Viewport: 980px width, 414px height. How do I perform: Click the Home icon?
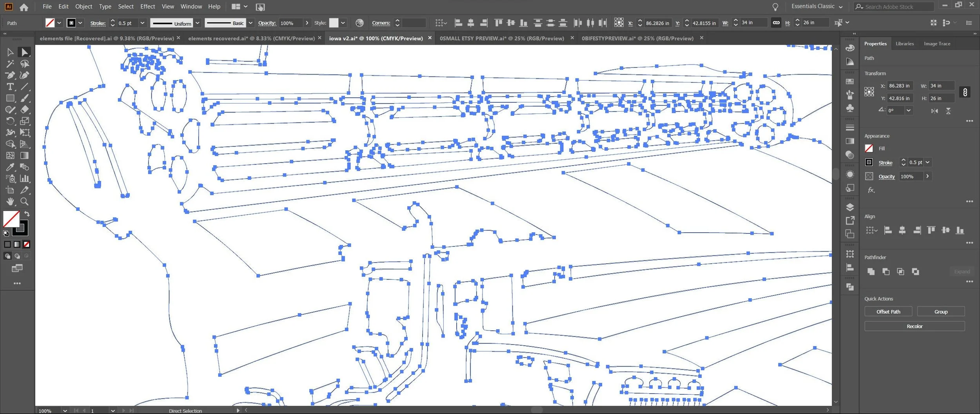(x=24, y=7)
